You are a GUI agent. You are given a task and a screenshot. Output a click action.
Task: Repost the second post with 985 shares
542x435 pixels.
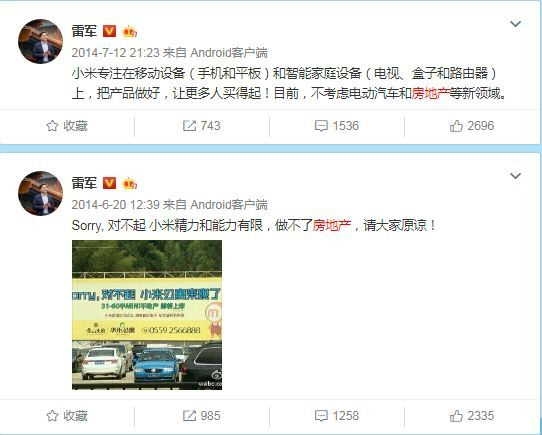coord(202,416)
